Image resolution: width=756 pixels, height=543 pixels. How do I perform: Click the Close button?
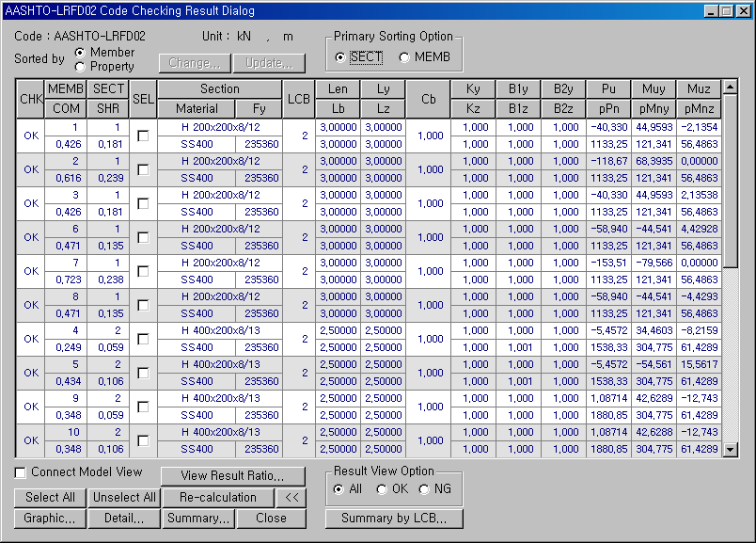[x=271, y=519]
